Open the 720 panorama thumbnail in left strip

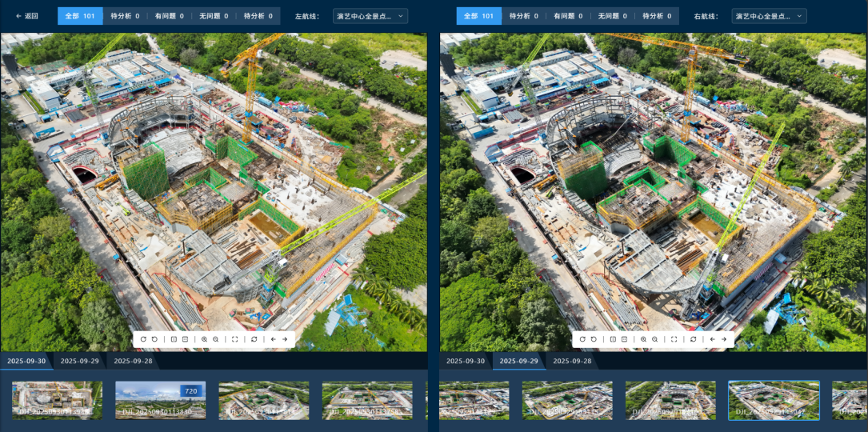[160, 400]
